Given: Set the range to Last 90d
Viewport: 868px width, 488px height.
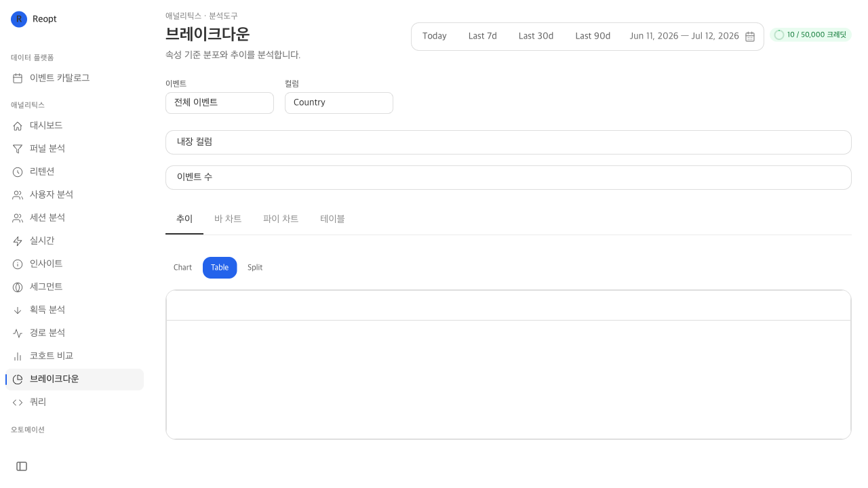Looking at the screenshot, I should click(x=593, y=37).
